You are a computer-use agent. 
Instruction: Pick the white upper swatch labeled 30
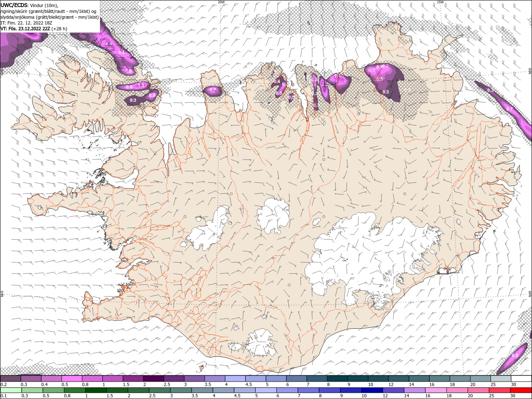coord(522,379)
